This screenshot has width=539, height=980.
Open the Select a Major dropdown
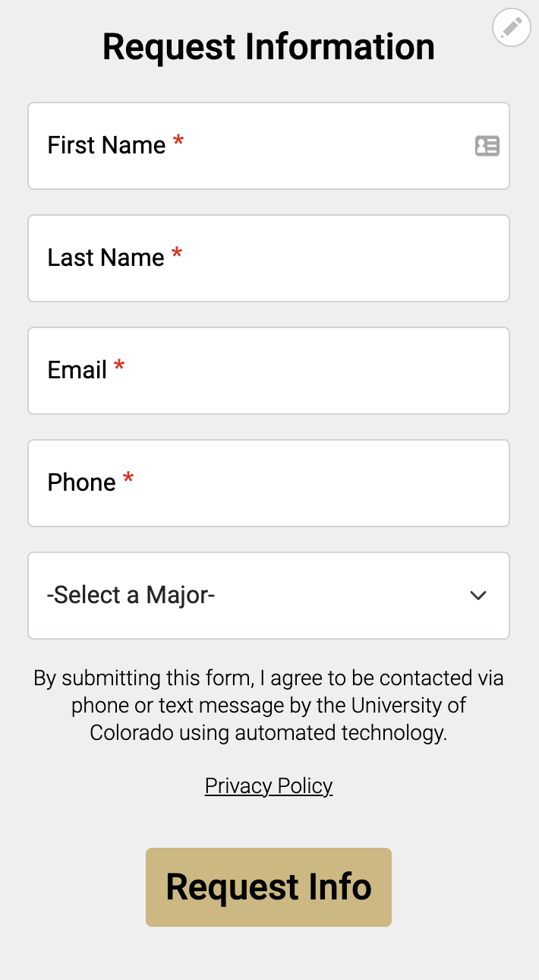point(269,596)
